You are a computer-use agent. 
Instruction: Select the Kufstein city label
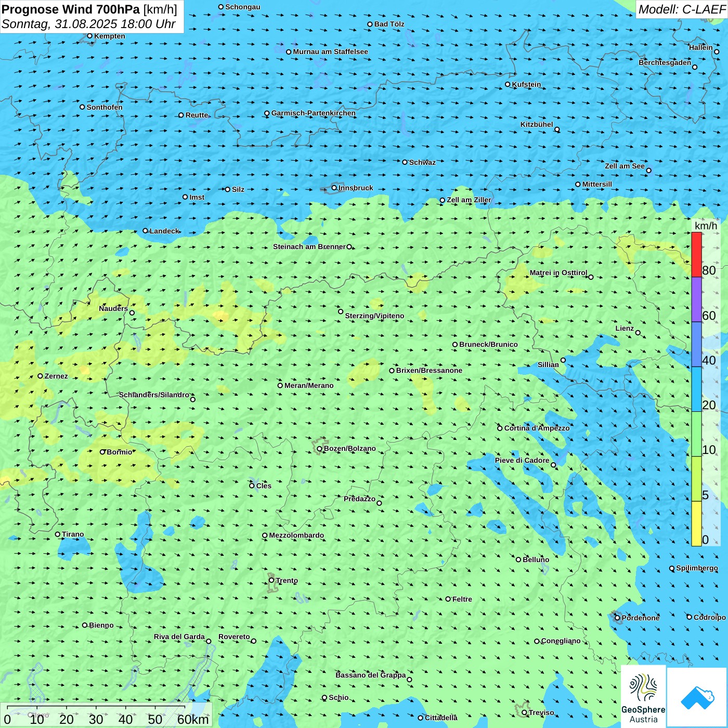(x=526, y=84)
